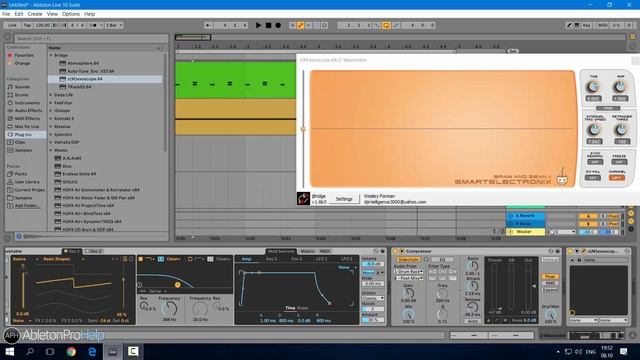Open Instruments category in browser
The image size is (640, 360).
(x=27, y=103)
